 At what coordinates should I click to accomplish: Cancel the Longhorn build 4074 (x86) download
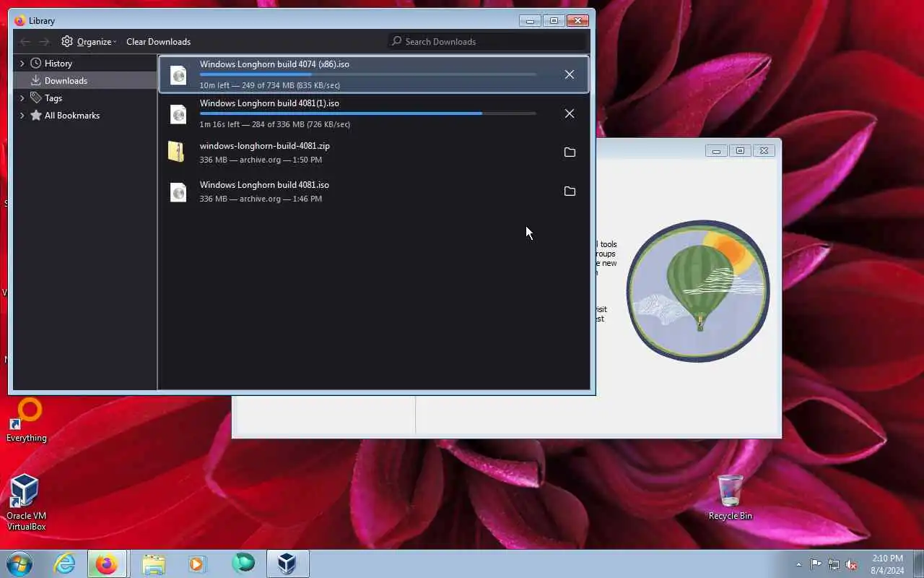click(570, 74)
